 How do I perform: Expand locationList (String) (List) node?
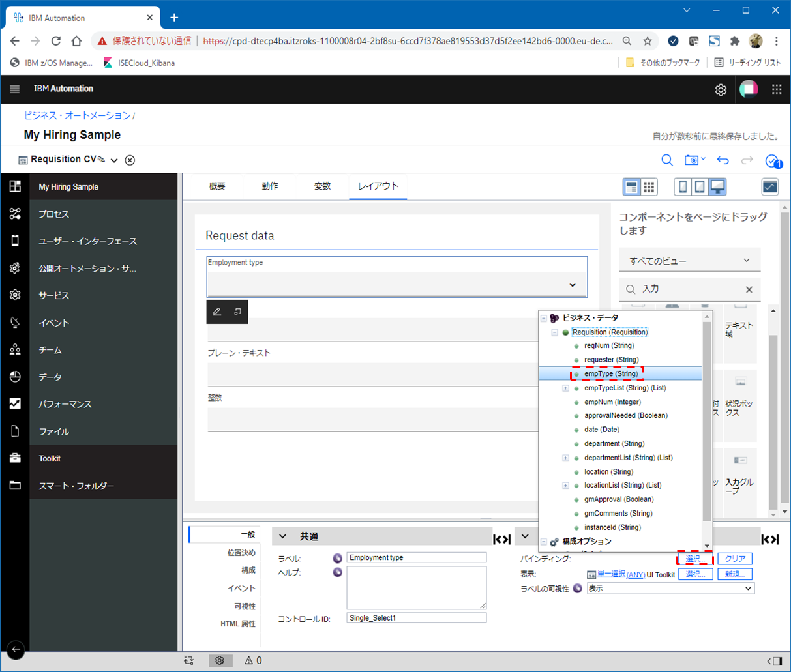point(565,485)
